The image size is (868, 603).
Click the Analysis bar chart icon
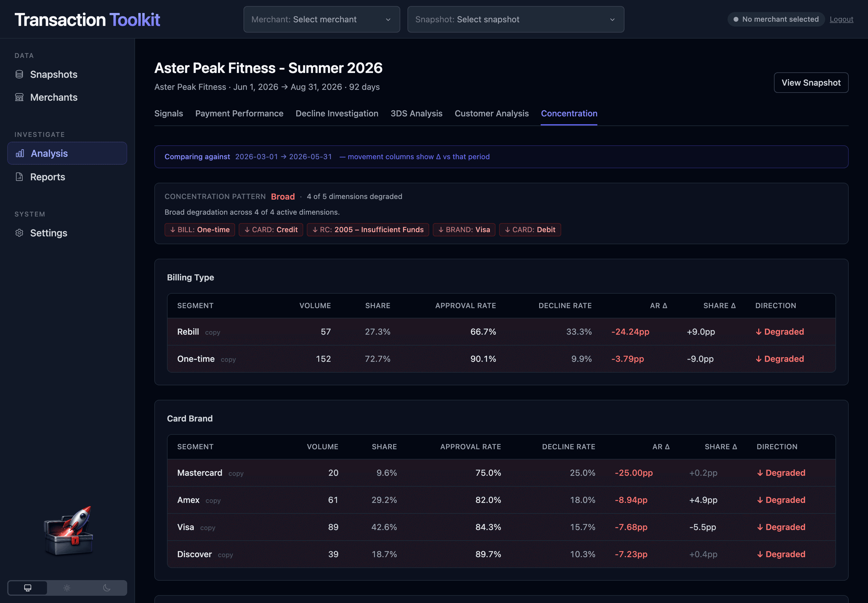tap(20, 153)
